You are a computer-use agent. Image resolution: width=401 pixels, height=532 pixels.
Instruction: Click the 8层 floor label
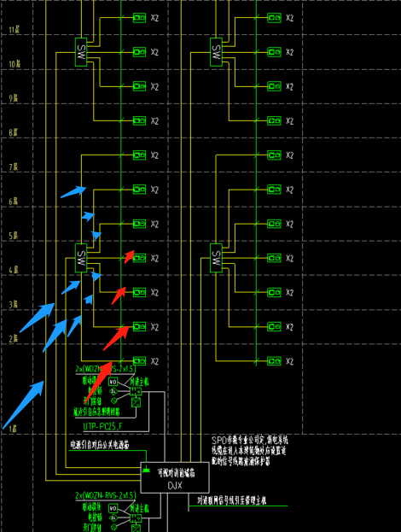click(13, 132)
